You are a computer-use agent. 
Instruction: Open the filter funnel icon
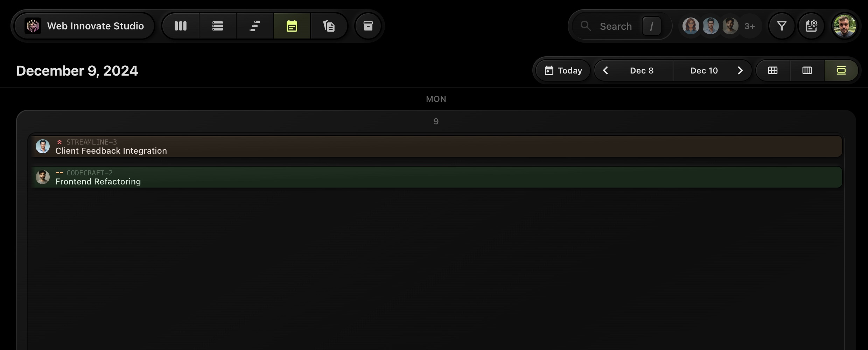(x=782, y=26)
